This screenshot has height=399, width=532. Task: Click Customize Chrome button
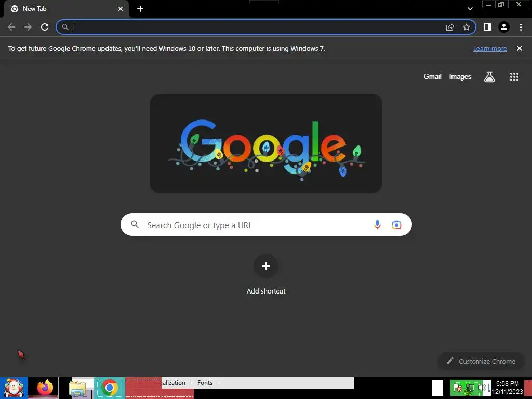point(481,362)
